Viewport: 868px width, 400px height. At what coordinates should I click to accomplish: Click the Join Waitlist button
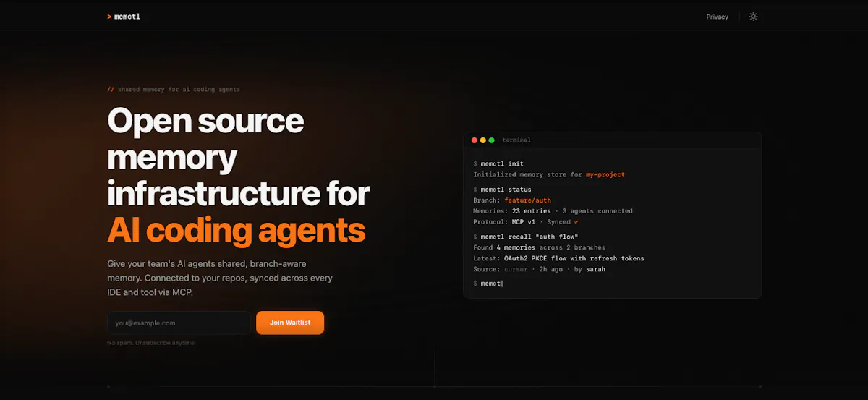coord(290,323)
